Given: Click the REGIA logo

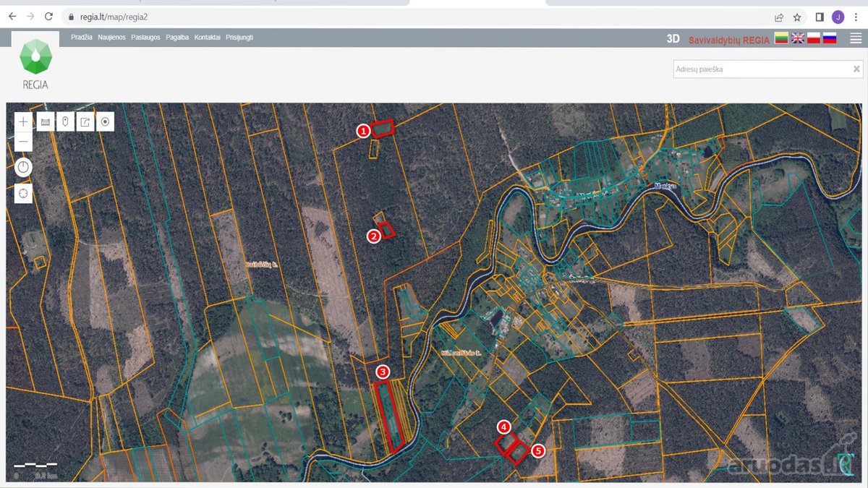Looking at the screenshot, I should 35,65.
